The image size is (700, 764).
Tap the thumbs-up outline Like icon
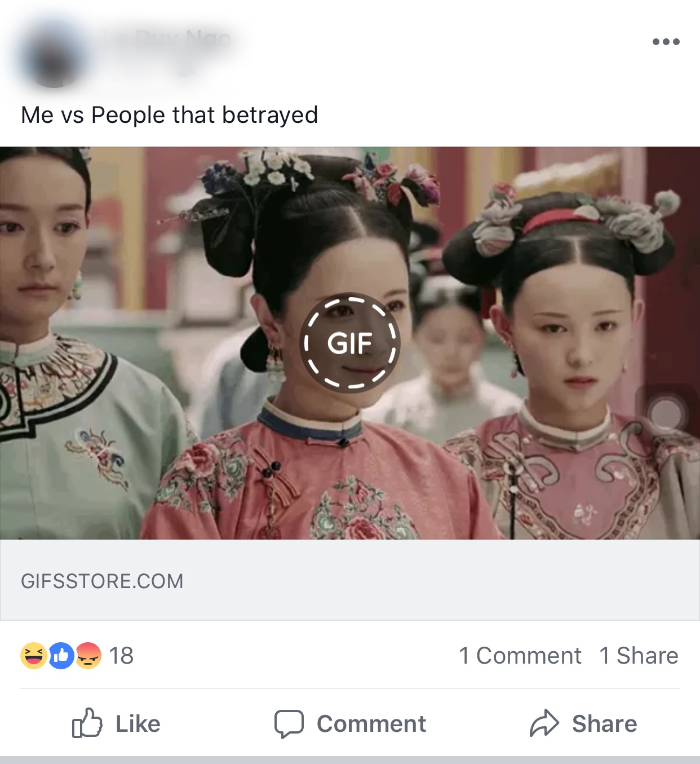[87, 723]
